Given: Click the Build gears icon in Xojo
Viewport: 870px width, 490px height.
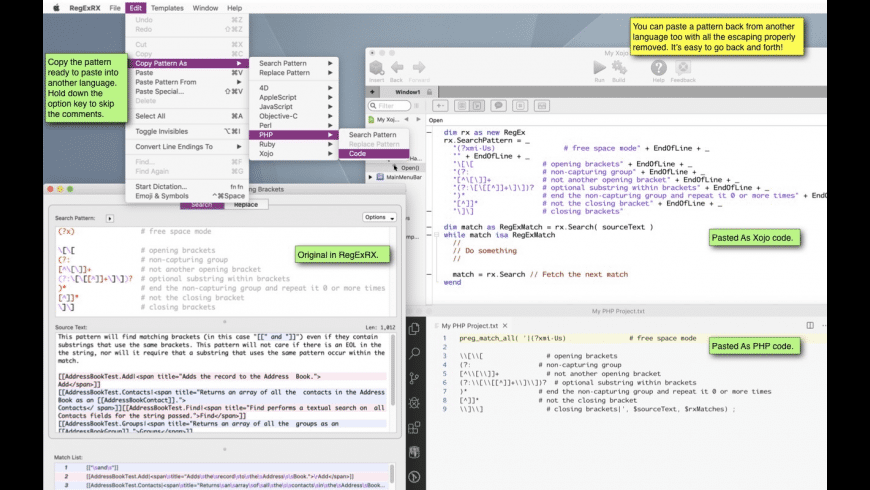Looking at the screenshot, I should (x=619, y=68).
